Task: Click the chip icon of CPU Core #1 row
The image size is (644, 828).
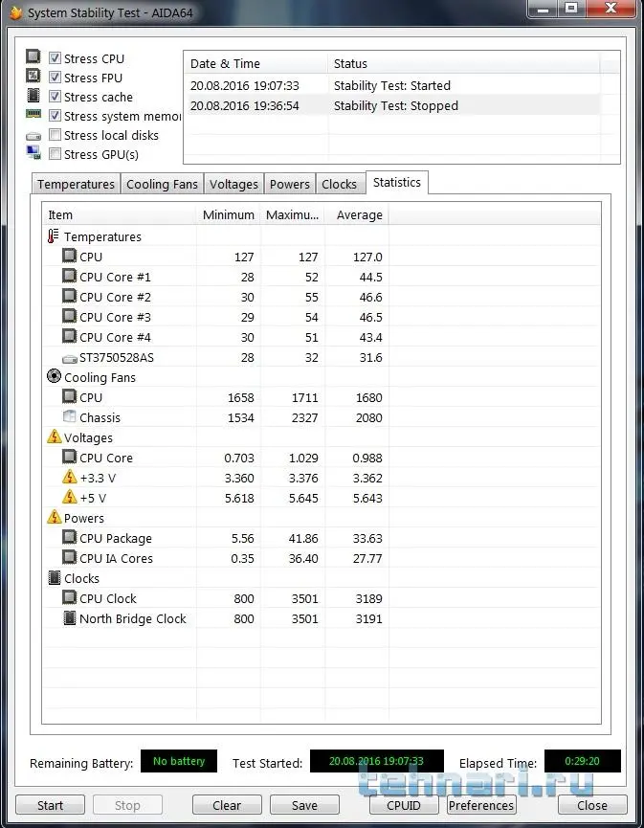Action: coord(69,276)
